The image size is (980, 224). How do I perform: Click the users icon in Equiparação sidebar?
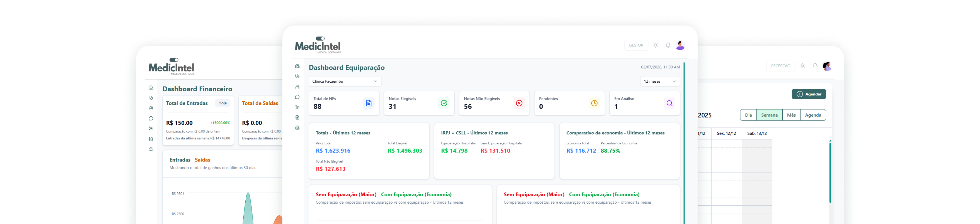click(297, 87)
